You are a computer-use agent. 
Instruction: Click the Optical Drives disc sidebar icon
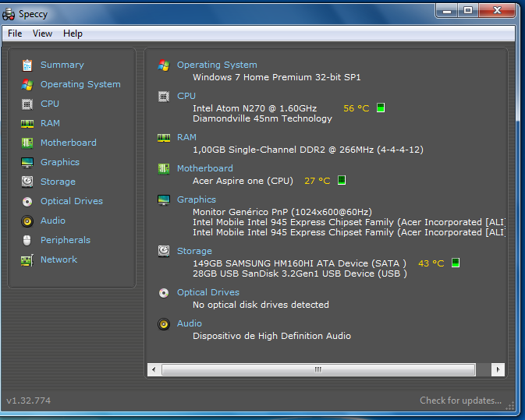point(27,202)
